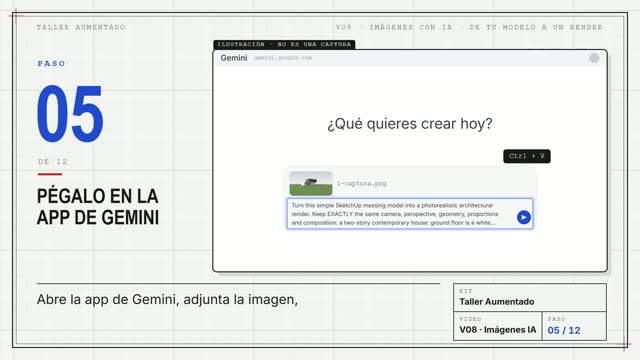Click the gray circle in Gemini header

(x=594, y=58)
